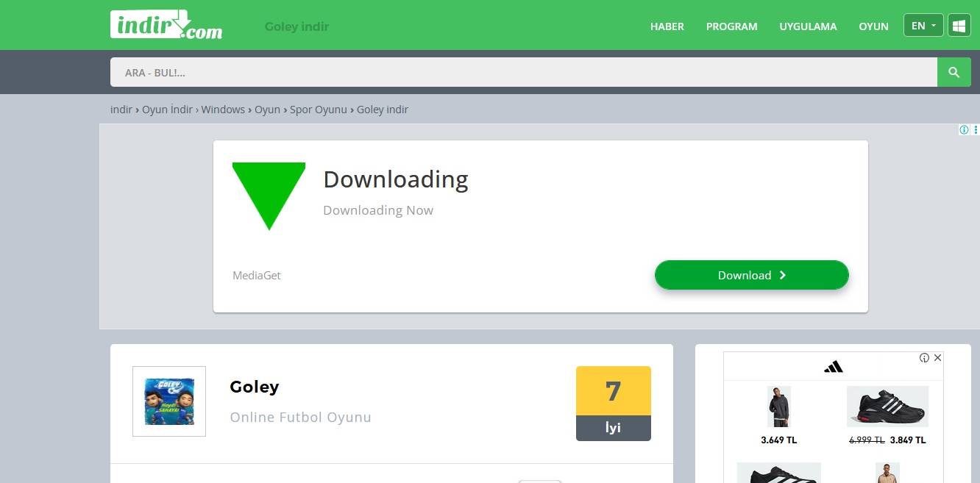Viewport: 980px width, 483px height.
Task: Click the Goley game title
Action: pos(255,387)
